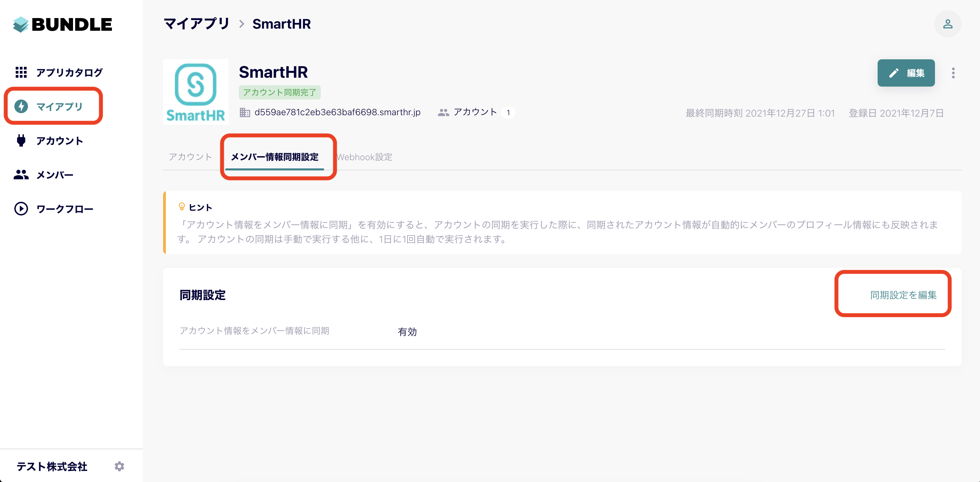Screen dimensions: 980x482
Task: Click the breadcrumb chevron separator
Action: [x=242, y=24]
